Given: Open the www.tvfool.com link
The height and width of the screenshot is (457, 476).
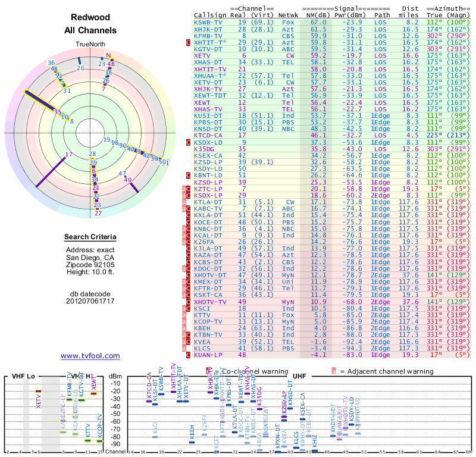Looking at the screenshot, I should click(x=90, y=356).
